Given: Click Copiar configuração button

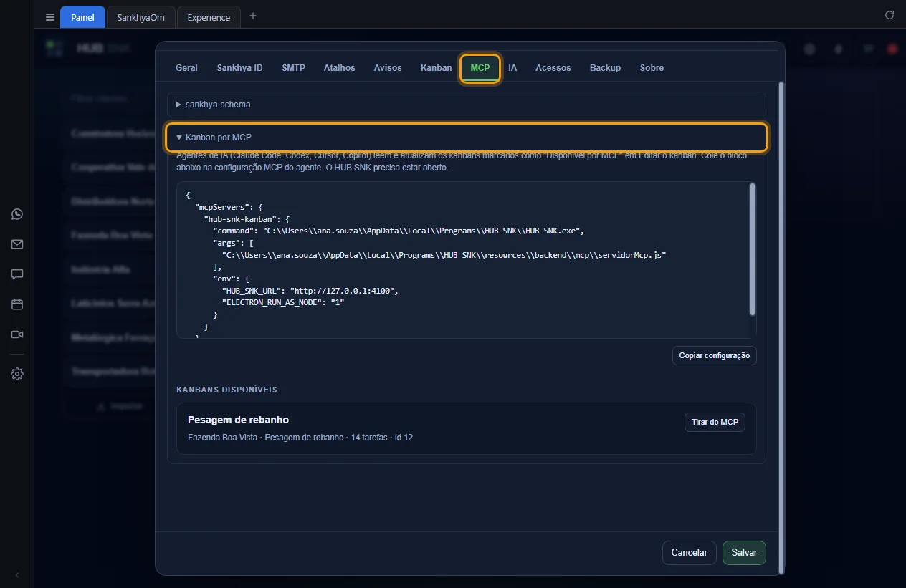Looking at the screenshot, I should (714, 356).
